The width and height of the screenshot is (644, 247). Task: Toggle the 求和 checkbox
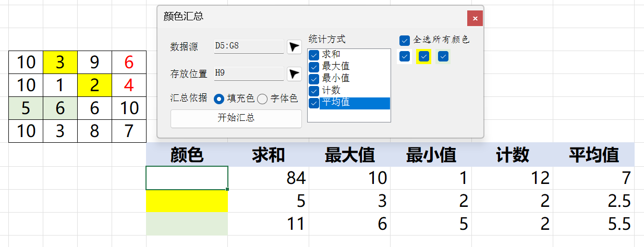(x=313, y=55)
